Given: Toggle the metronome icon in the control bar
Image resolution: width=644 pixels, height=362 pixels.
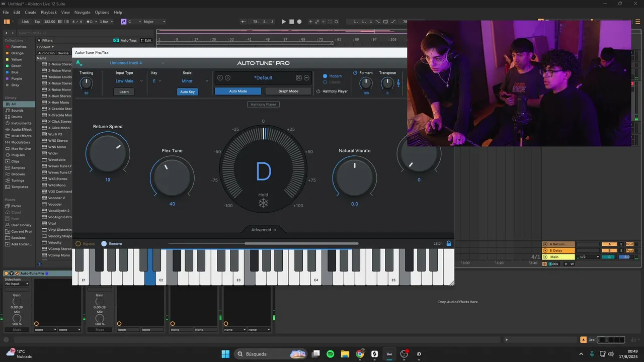Looking at the screenshot, I should tap(90, 22).
